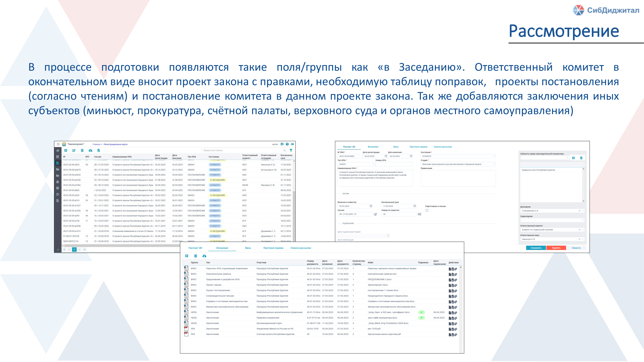Viewport: 644px width, 362px height.
Task: Open the clipboard section in the left sidebar
Action: (57, 182)
